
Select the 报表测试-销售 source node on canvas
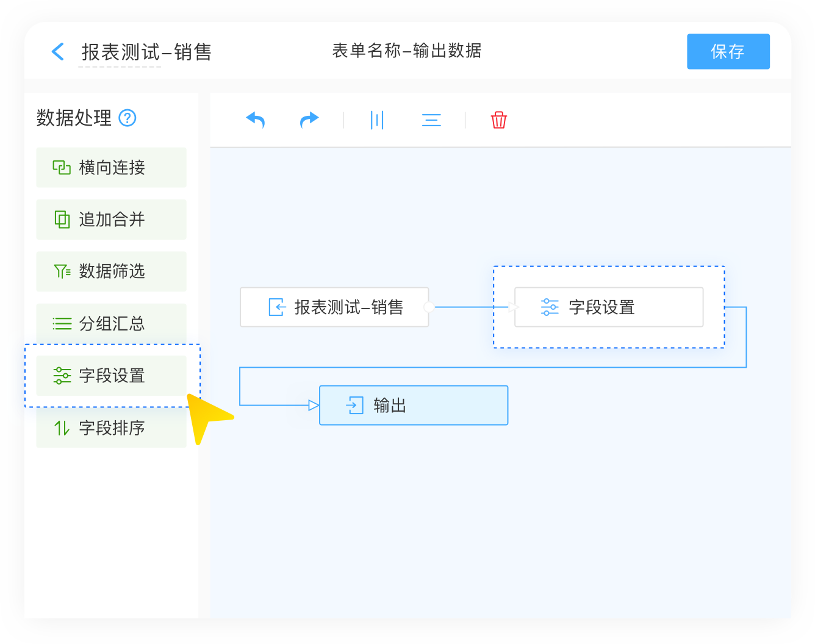click(x=334, y=307)
